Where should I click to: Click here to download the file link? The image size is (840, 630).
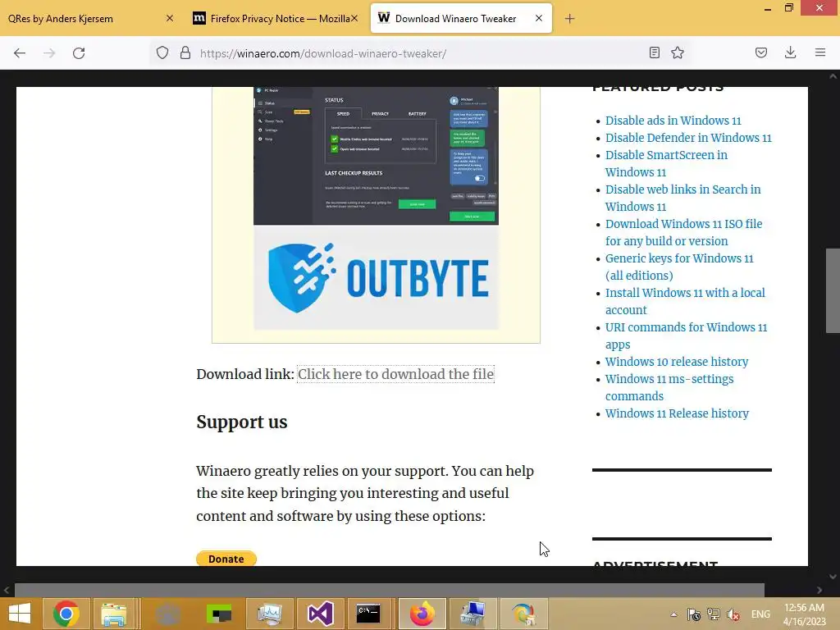(396, 374)
